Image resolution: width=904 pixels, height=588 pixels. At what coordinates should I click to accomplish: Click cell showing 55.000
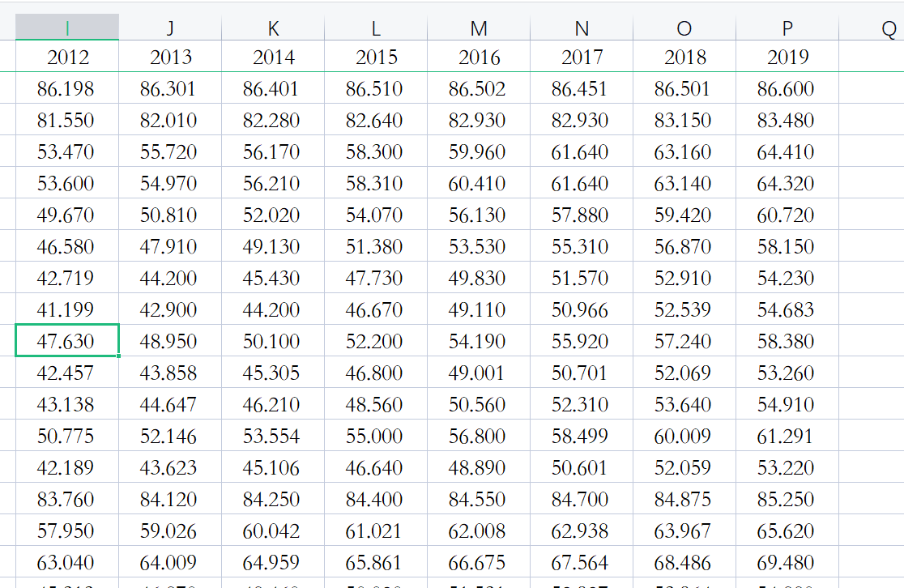(x=376, y=436)
